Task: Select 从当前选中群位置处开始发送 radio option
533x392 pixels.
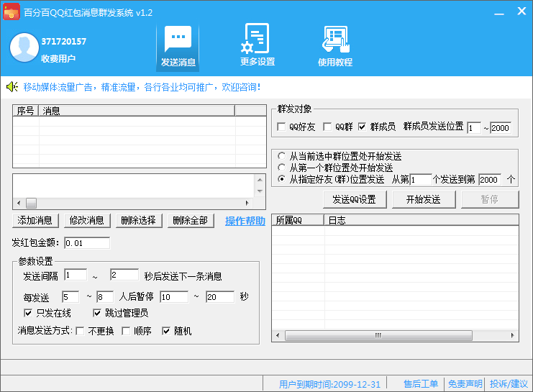Action: (x=281, y=156)
